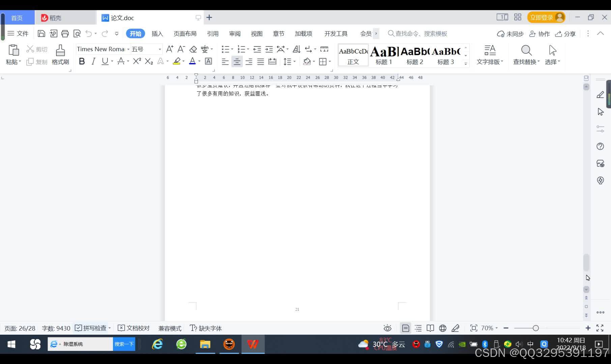Open Eye Protection mode icon
Image resolution: width=611 pixels, height=364 pixels.
[387, 328]
